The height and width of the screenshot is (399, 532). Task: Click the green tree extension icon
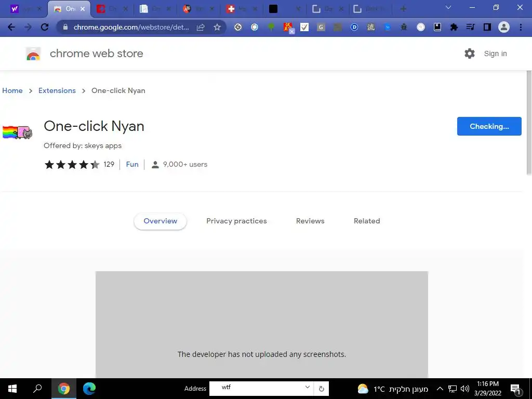tap(271, 27)
